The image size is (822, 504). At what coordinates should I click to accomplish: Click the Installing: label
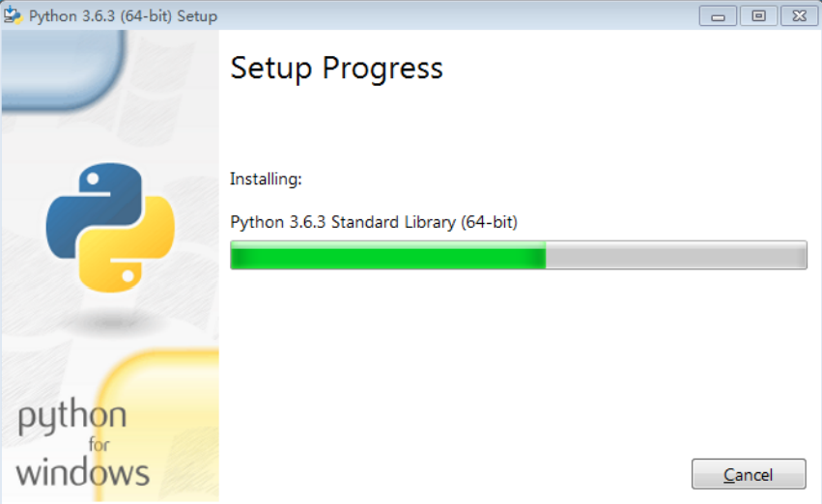coord(266,180)
